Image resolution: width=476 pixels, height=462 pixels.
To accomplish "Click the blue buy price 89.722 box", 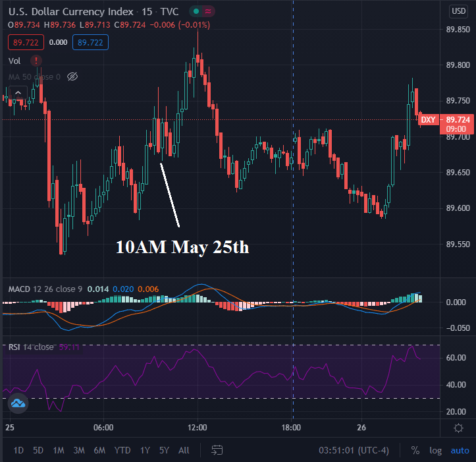I will (x=92, y=42).
